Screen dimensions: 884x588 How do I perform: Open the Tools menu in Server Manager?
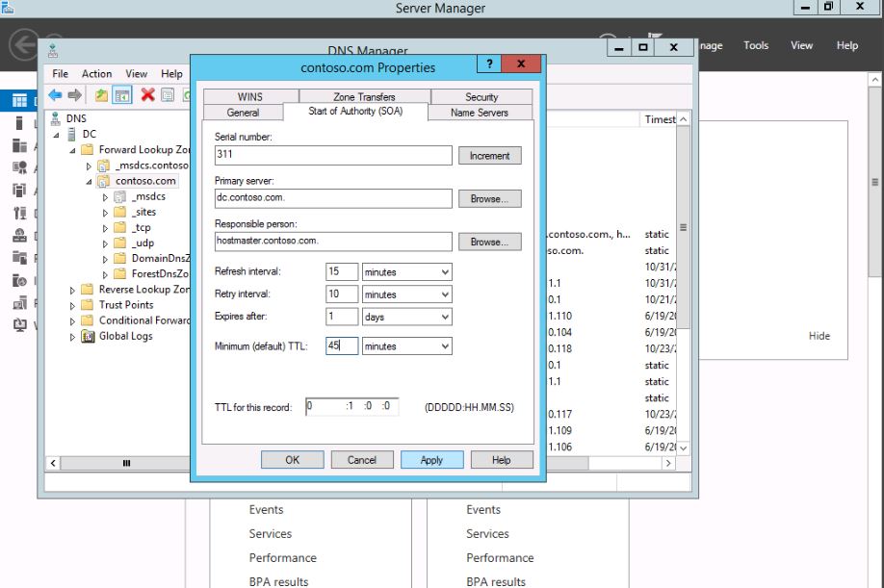coord(756,45)
